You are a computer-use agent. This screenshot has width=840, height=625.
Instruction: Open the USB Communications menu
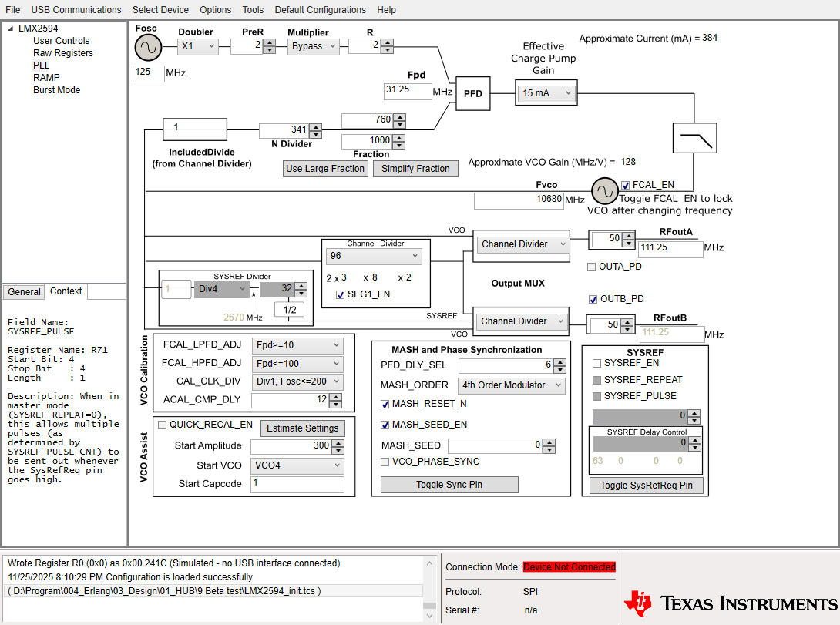pos(76,10)
